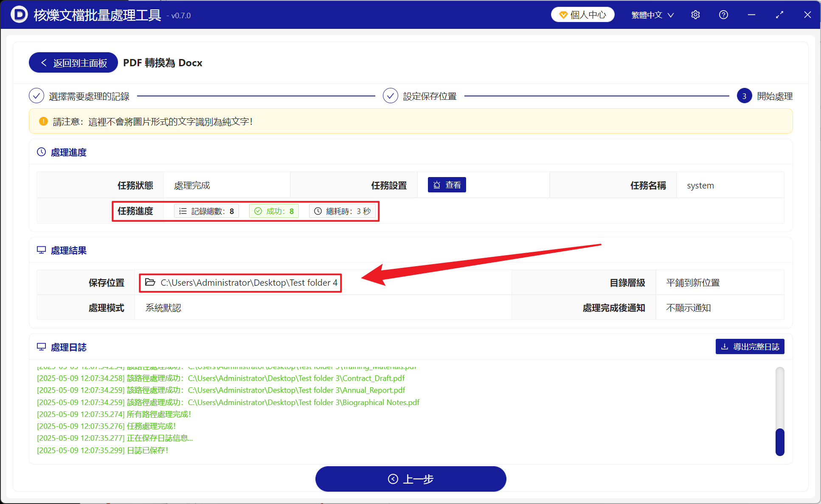Click the 上一步 previous step button
The height and width of the screenshot is (504, 821).
point(410,479)
